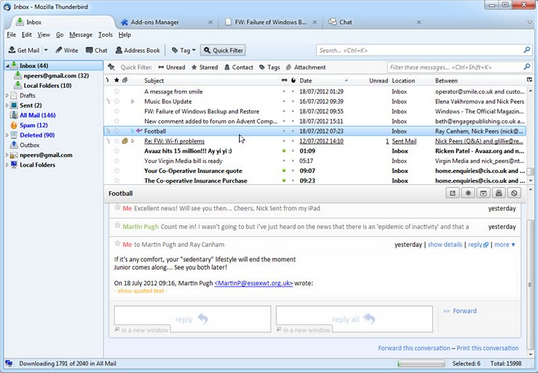Open the Get Mail dropdown arrow
This screenshot has width=538, height=373.
(x=46, y=50)
